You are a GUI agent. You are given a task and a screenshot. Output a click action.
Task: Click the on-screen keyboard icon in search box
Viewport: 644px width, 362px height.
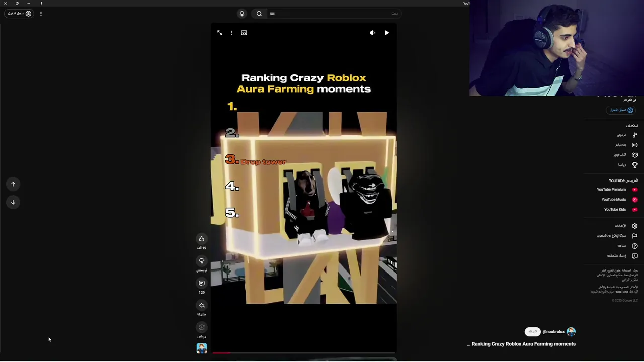pos(272,14)
